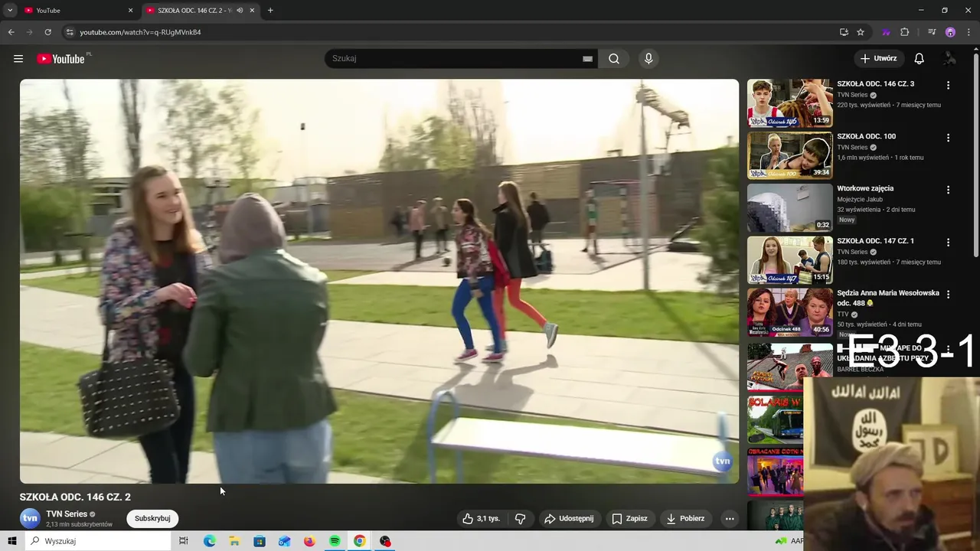Open Microsoft Store from taskbar
The image size is (980, 551).
click(x=260, y=541)
